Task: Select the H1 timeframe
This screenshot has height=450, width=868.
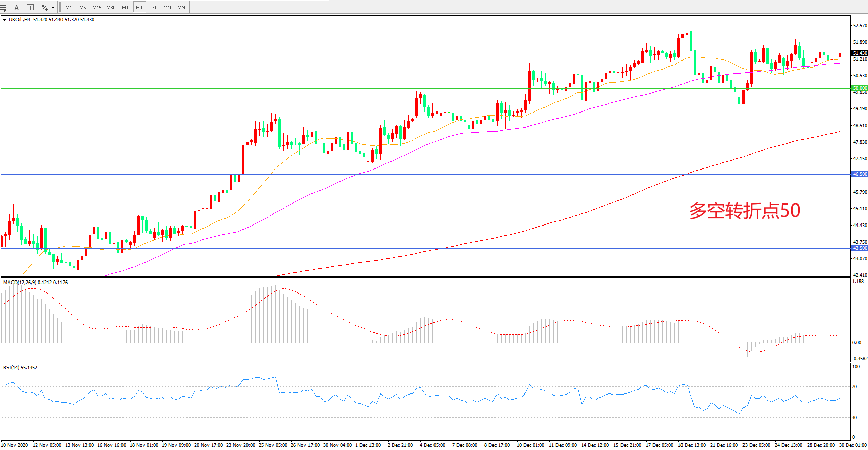Action: 125,7
